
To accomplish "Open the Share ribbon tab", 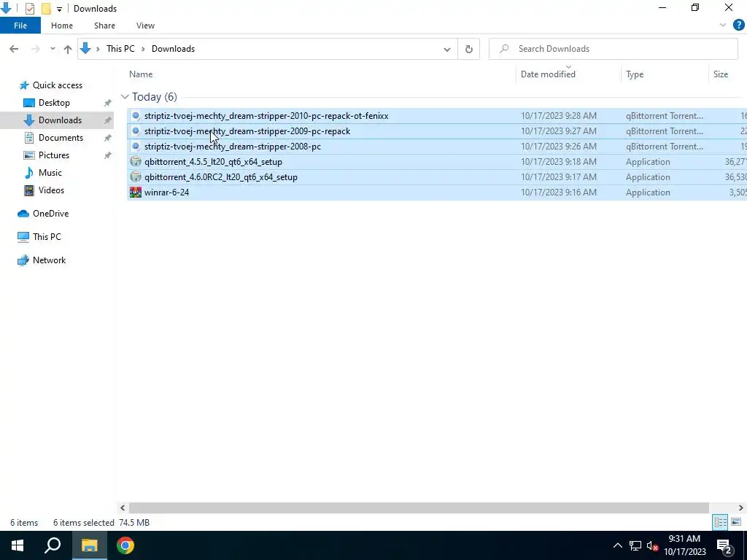I will 104,26.
